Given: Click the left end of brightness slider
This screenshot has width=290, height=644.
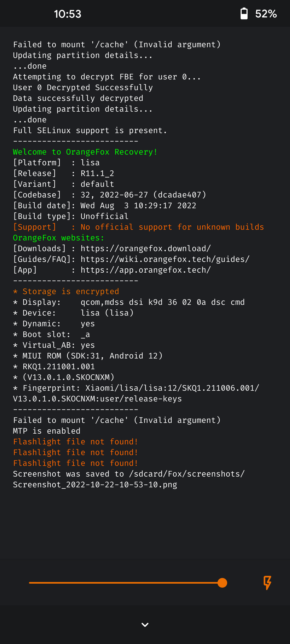Looking at the screenshot, I should coord(30,583).
